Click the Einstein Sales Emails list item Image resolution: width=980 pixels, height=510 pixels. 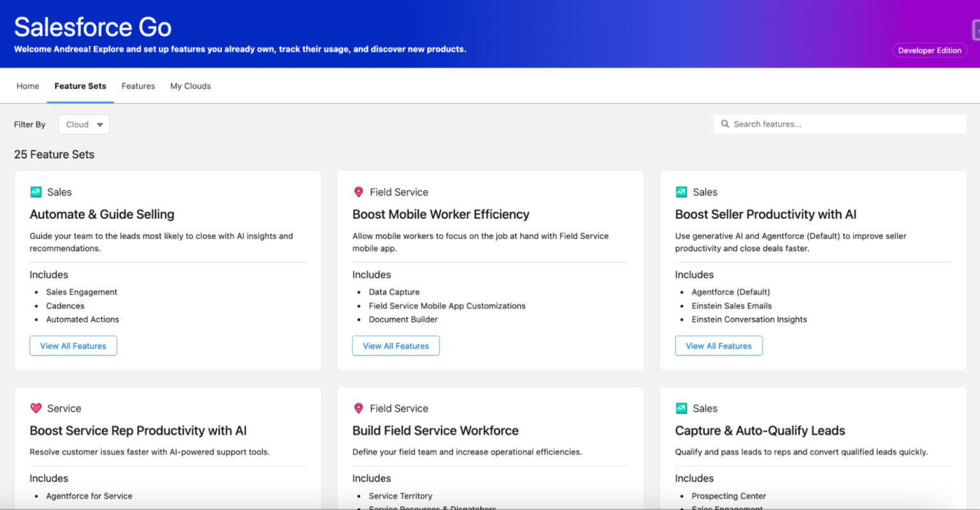[x=732, y=306]
